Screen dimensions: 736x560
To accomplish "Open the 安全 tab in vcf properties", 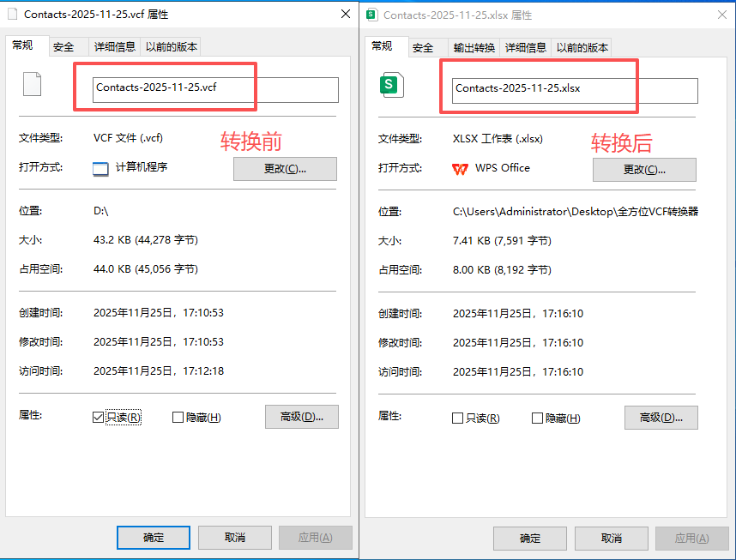I will tap(63, 48).
